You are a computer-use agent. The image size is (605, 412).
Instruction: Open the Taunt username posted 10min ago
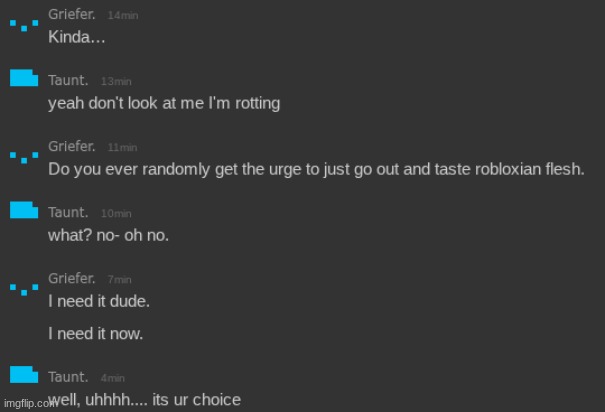[69, 213]
